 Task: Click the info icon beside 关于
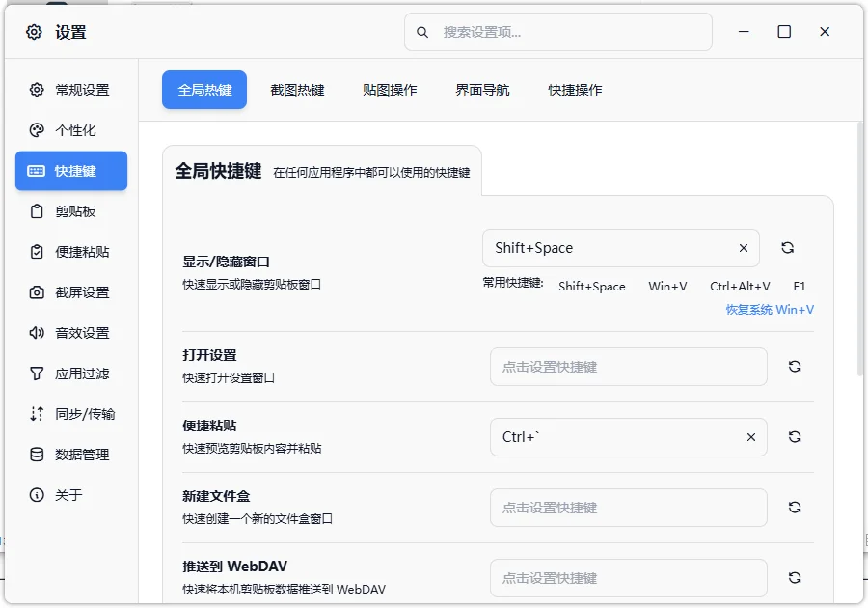[x=37, y=495]
